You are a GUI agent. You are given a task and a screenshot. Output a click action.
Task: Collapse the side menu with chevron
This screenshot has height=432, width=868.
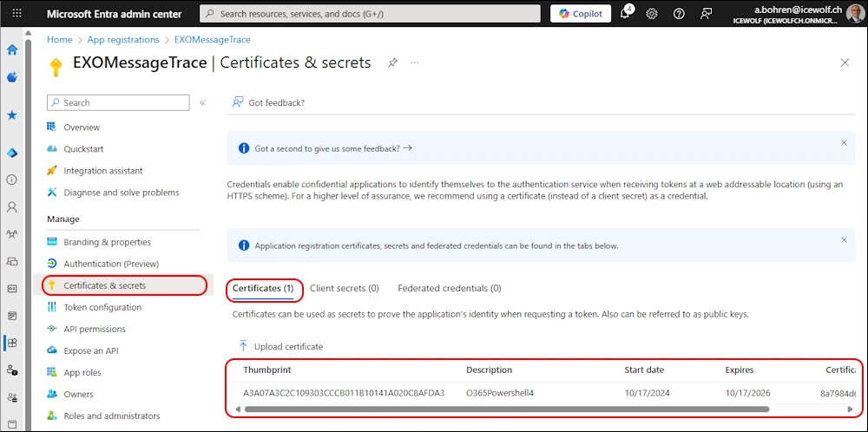point(202,102)
